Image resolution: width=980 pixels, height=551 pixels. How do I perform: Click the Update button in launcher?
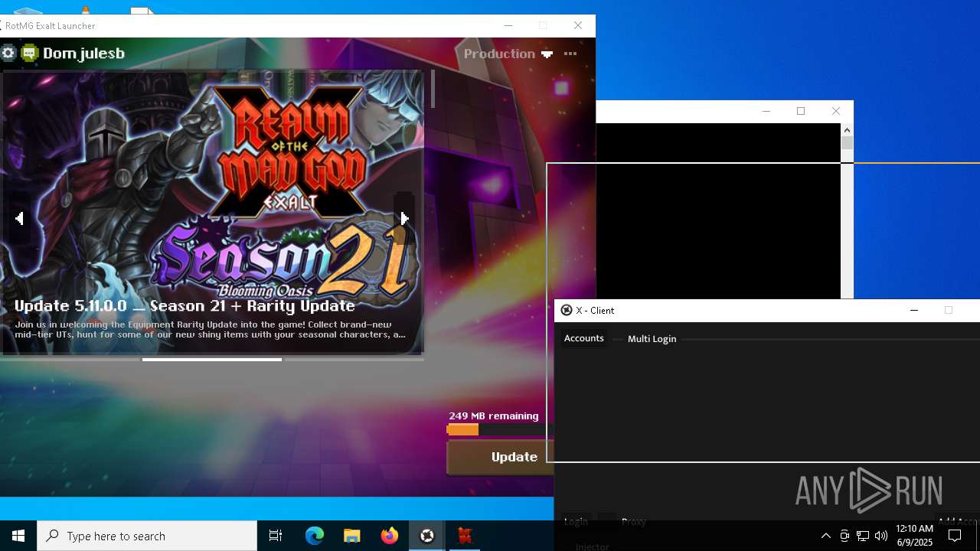coord(501,457)
